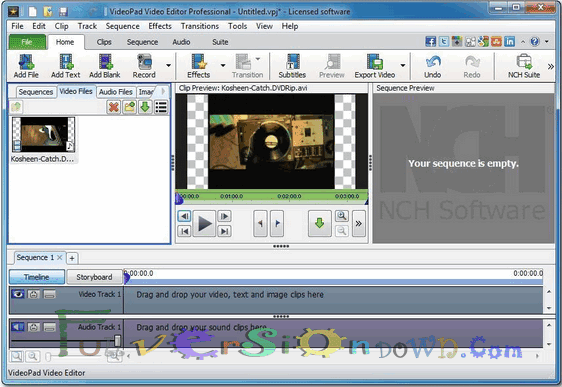Expand the Transition dropdown arrow

[x=258, y=58]
